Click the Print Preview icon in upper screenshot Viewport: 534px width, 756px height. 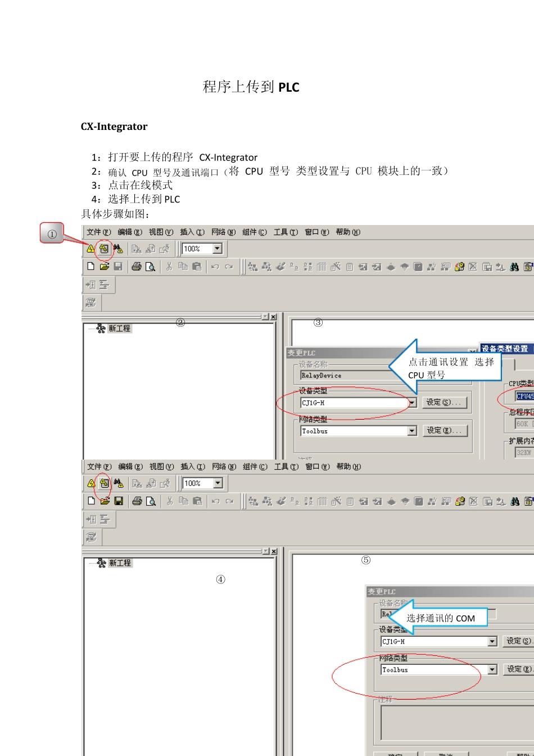150,267
